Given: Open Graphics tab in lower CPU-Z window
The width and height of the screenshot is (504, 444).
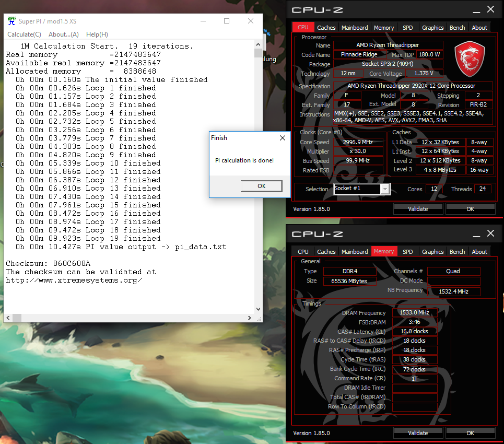Looking at the screenshot, I should (x=432, y=252).
